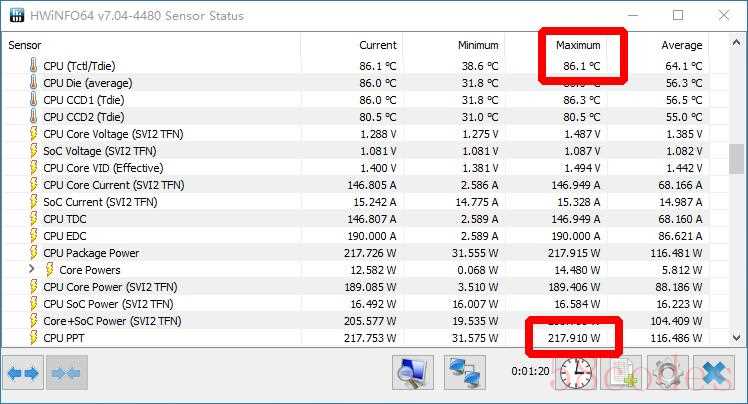Click the thermometer icon beside CPU Die (average)
The image size is (748, 404).
point(33,83)
